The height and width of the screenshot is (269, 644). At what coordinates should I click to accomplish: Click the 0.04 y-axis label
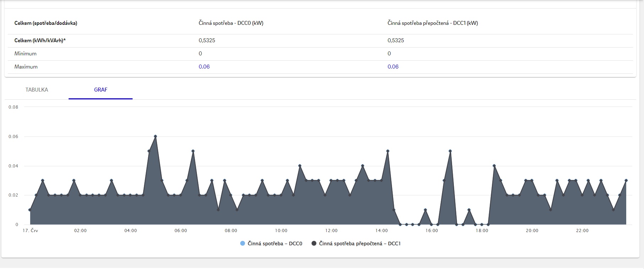click(x=14, y=166)
